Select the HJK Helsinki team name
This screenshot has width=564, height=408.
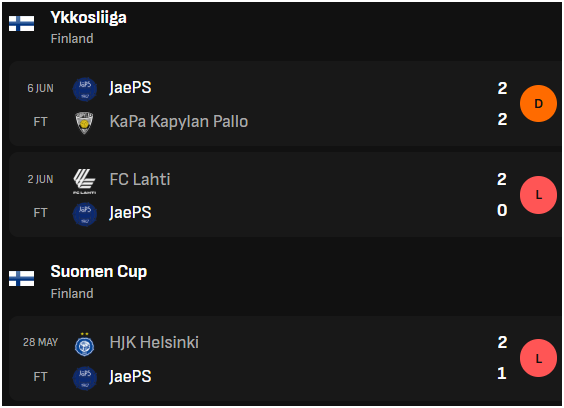point(154,343)
